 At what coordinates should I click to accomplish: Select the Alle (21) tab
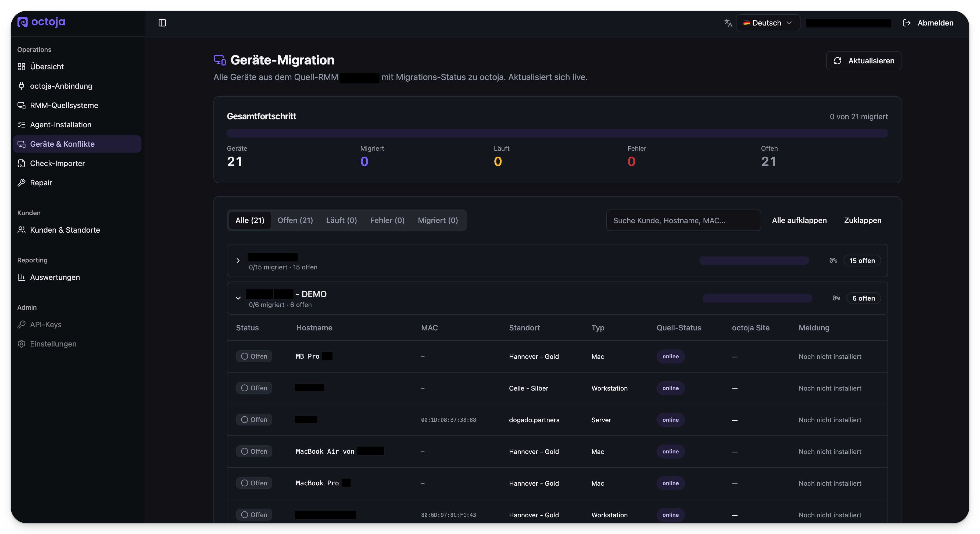249,221
